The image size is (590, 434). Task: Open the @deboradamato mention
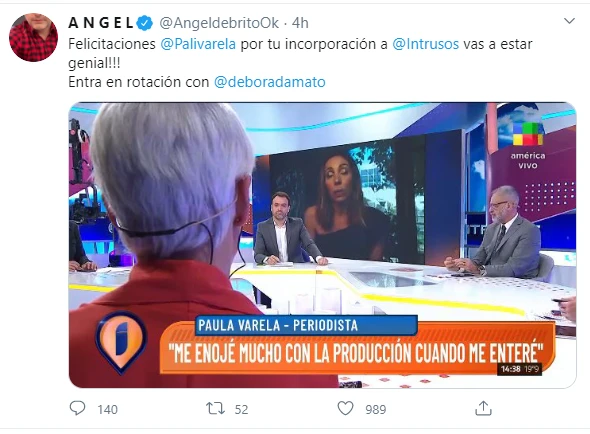point(270,82)
